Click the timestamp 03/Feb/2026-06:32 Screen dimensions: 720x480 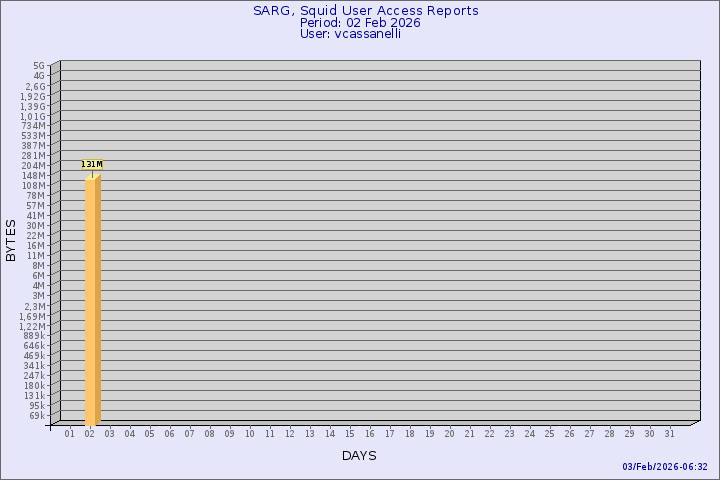tap(665, 467)
